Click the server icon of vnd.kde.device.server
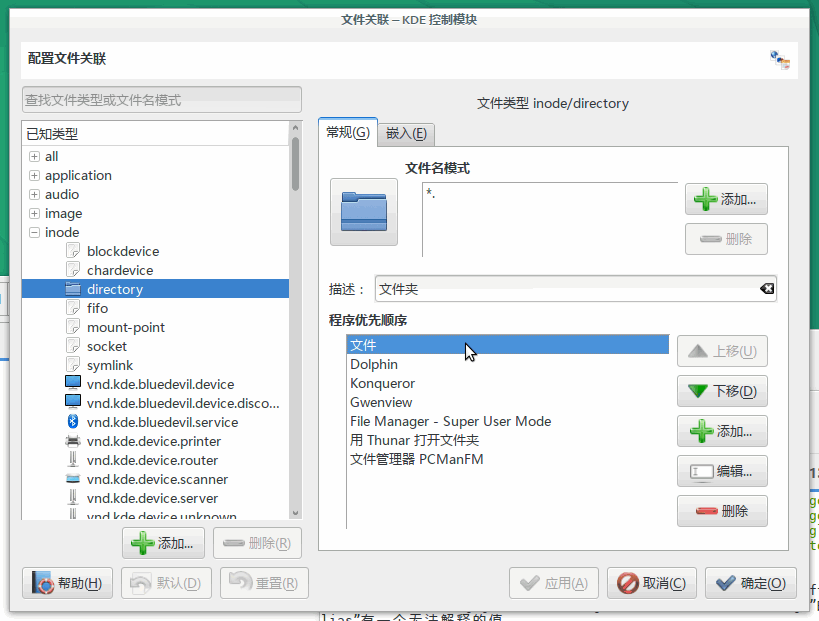819x621 pixels. coord(73,498)
